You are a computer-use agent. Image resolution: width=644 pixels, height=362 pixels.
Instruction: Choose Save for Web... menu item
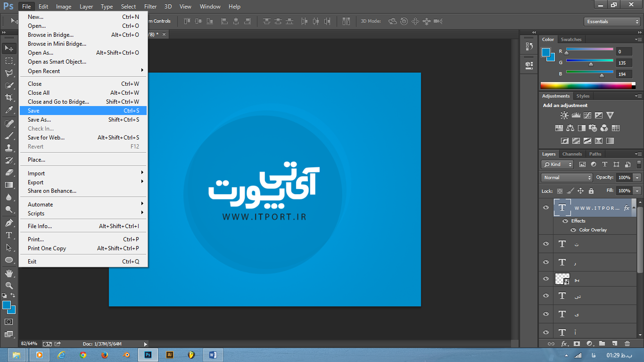83,138
